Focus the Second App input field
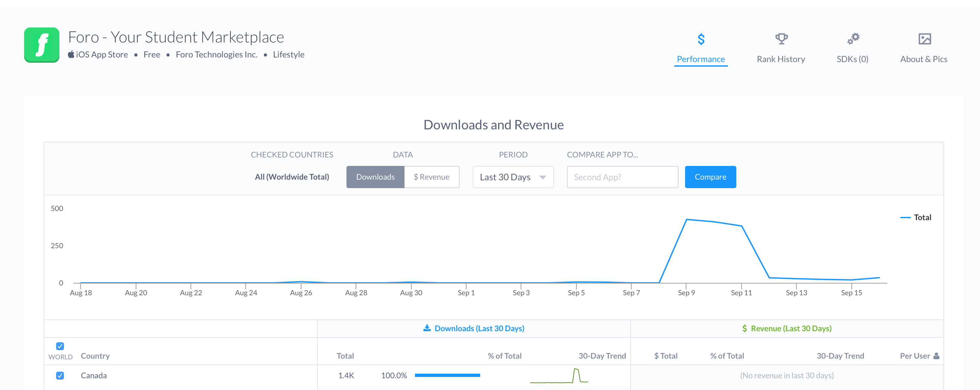Screen dimensions: 980x390 point(622,177)
